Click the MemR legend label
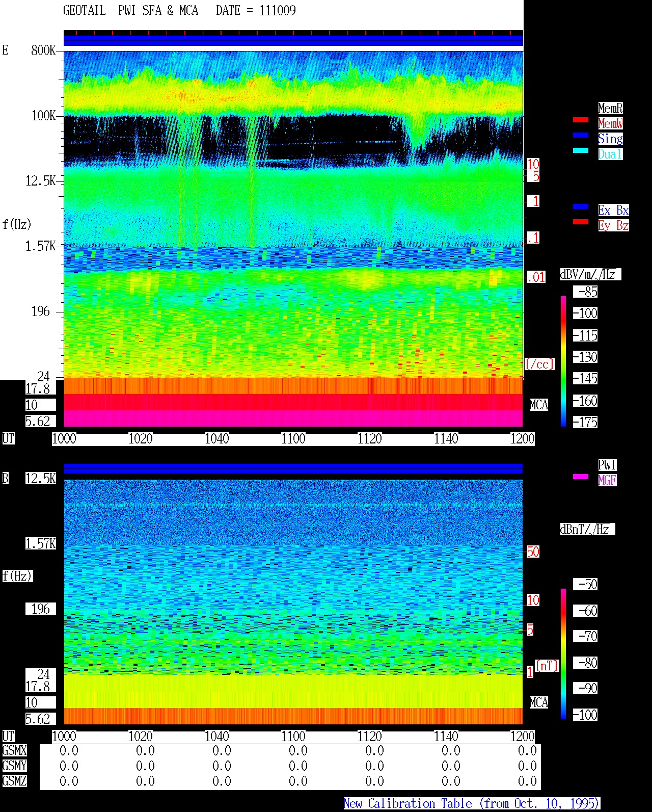The height and width of the screenshot is (812, 652). coord(610,108)
